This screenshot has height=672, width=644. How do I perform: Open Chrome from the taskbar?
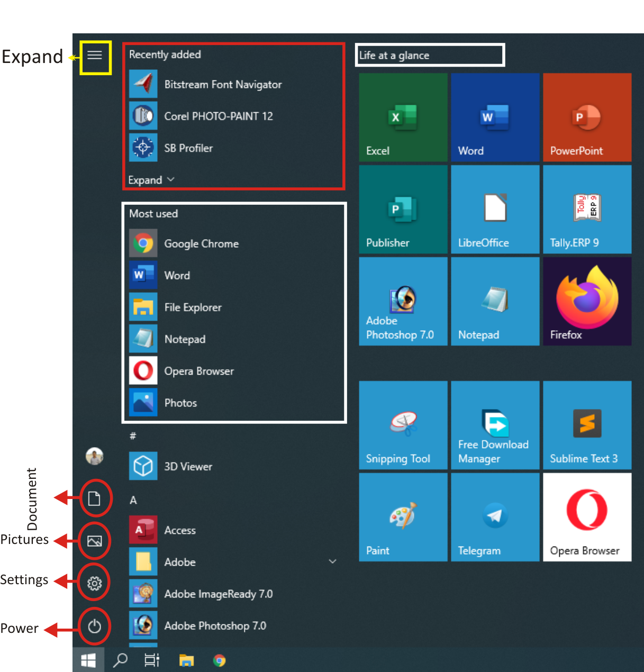219,660
